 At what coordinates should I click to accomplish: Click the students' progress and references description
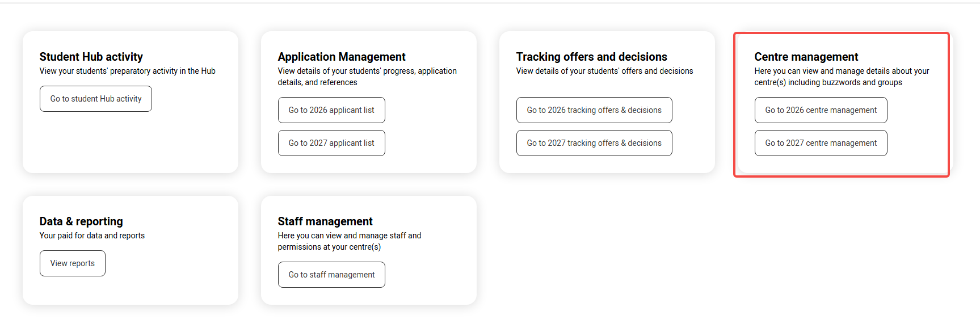click(x=367, y=77)
